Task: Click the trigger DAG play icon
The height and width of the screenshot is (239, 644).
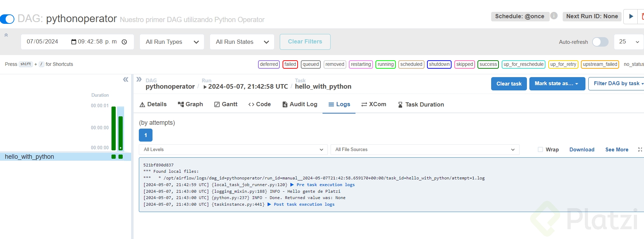Action: (x=631, y=16)
